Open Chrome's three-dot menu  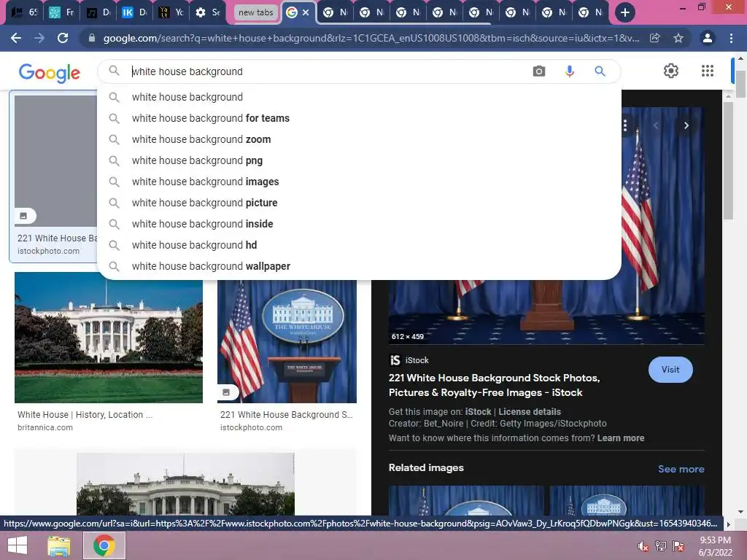point(731,38)
